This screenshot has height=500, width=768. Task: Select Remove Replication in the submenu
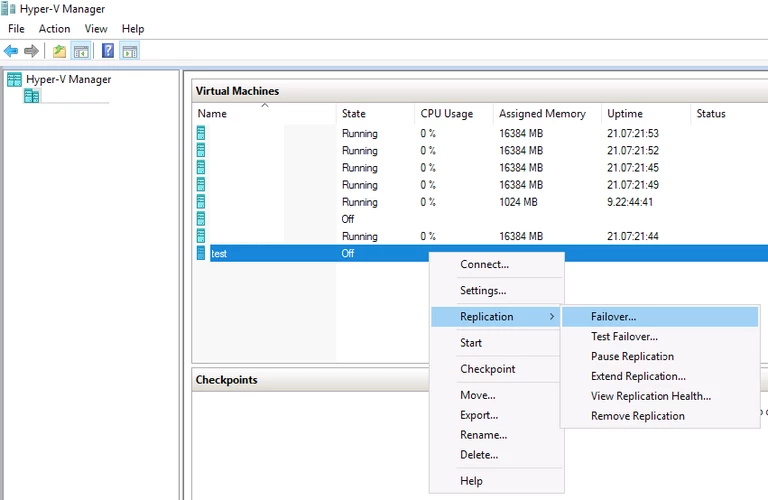660,416
